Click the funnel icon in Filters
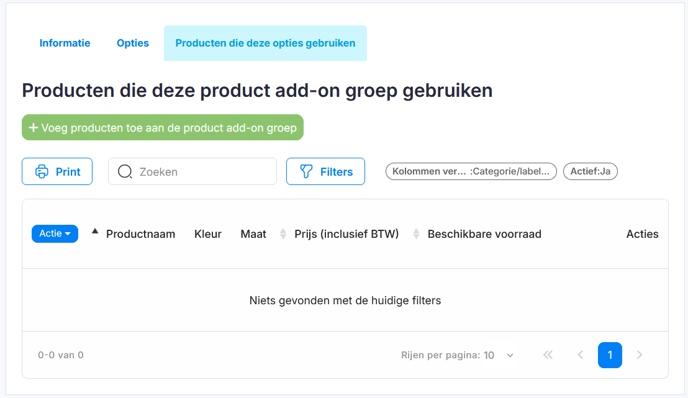The height and width of the screenshot is (398, 688). click(x=306, y=172)
